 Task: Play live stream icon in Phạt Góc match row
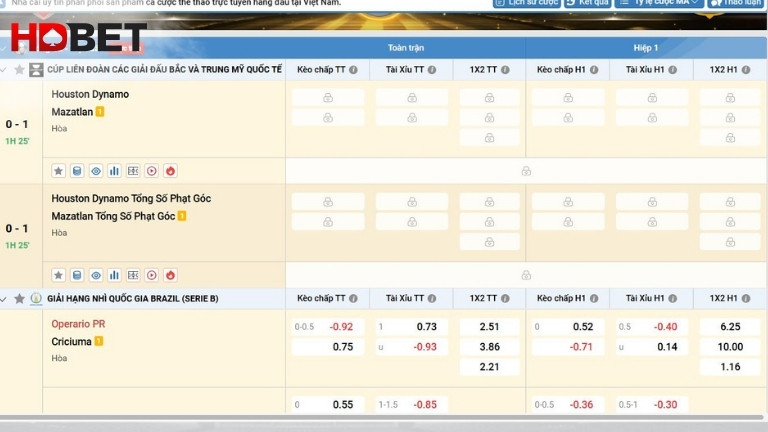click(x=151, y=275)
